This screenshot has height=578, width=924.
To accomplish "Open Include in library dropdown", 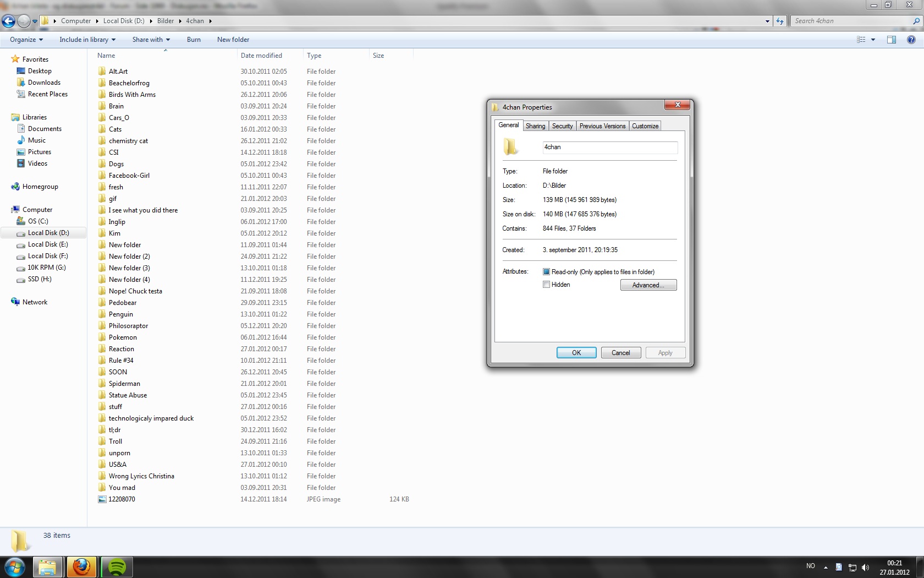I will (x=87, y=40).
